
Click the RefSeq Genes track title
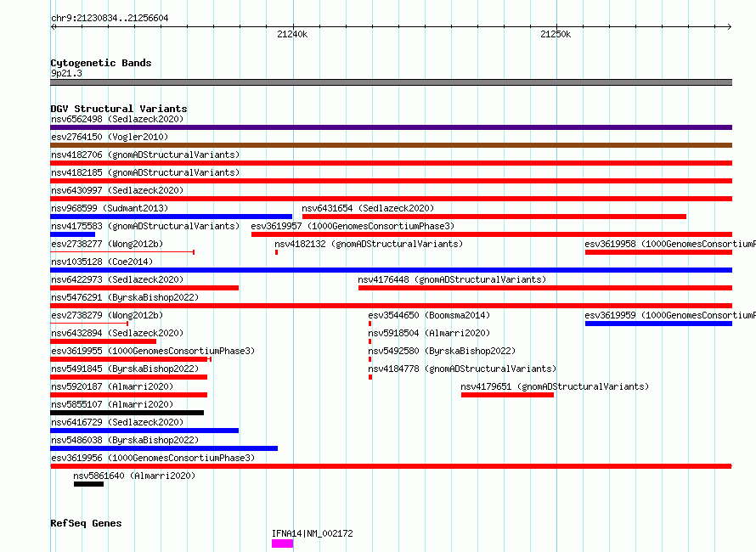(x=86, y=524)
